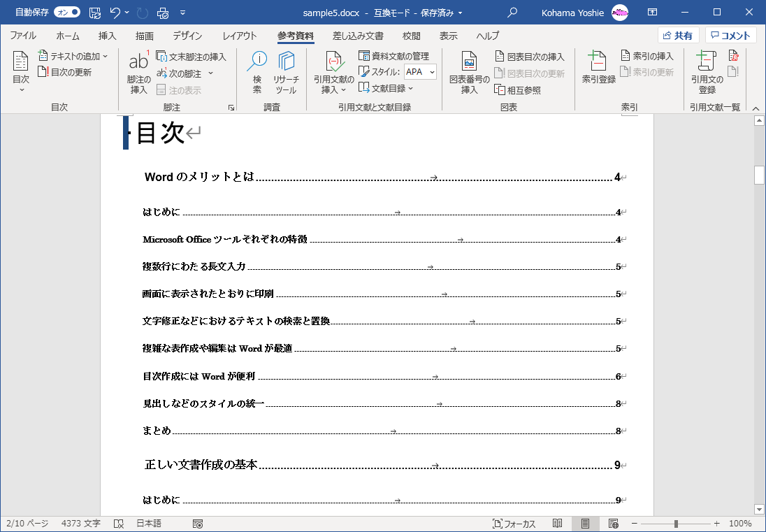Viewport: 766px width, 532px height.
Task: Click the 2/10 ページ page indicator
Action: coord(27,524)
